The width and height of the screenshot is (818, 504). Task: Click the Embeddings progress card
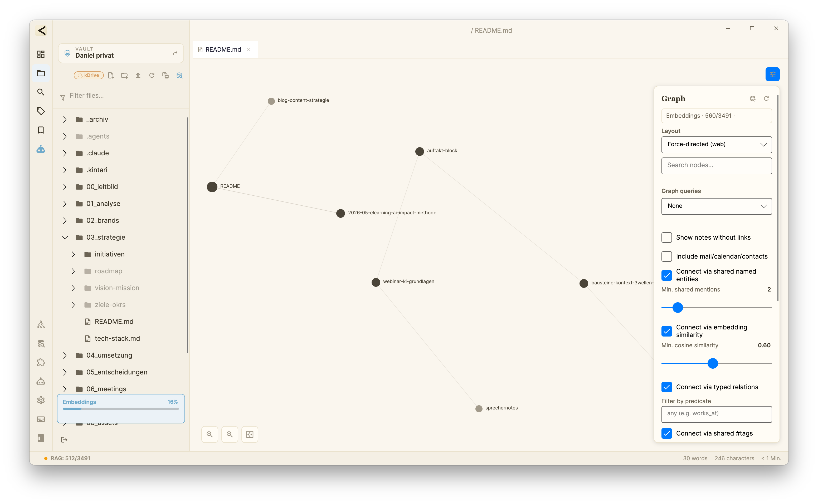click(121, 409)
